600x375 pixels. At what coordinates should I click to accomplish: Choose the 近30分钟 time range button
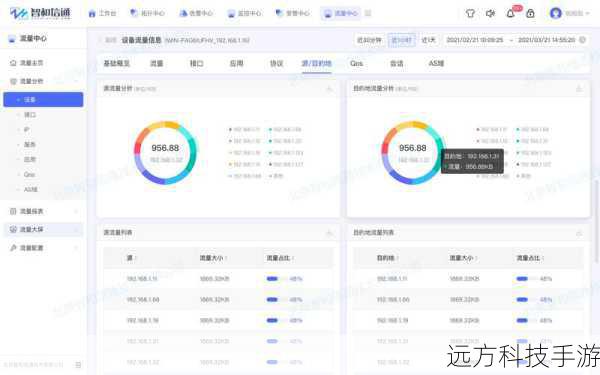pos(369,40)
